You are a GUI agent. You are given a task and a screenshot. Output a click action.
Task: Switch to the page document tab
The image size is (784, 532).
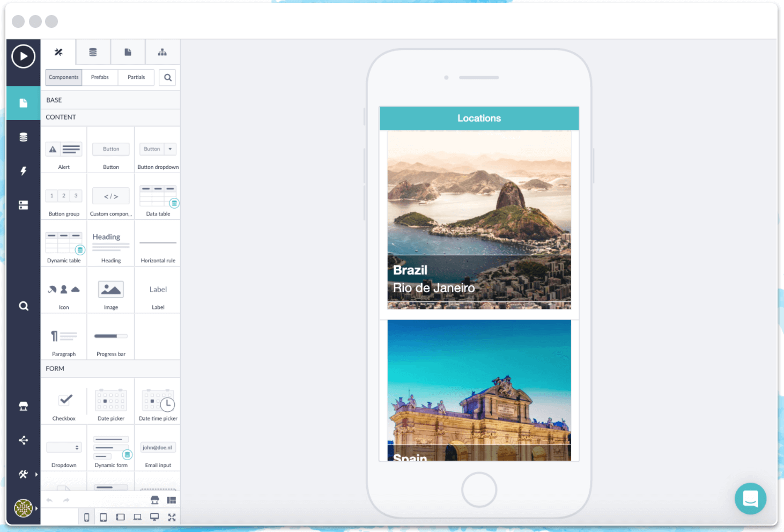[x=128, y=52]
